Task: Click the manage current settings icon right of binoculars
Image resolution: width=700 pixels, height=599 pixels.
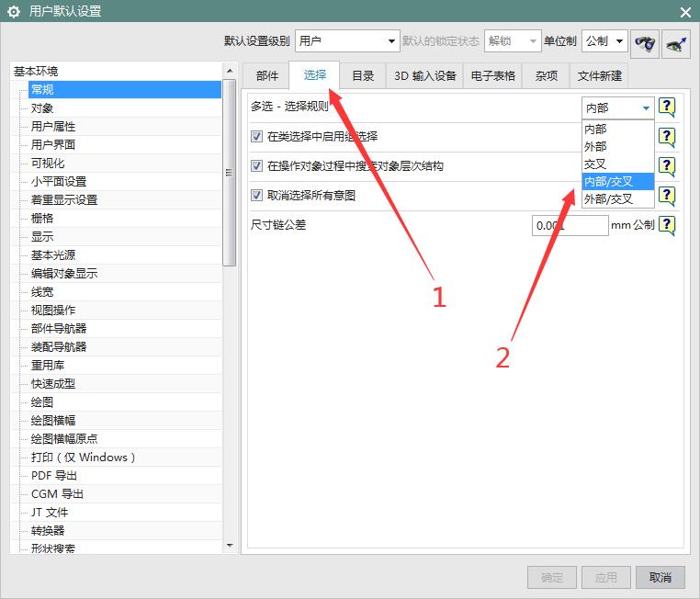Action: [676, 43]
